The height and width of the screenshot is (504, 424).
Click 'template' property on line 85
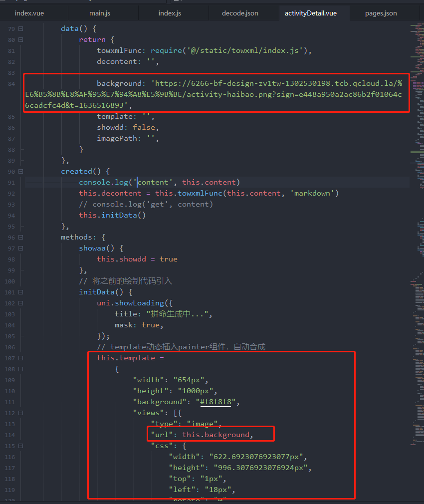pos(115,116)
